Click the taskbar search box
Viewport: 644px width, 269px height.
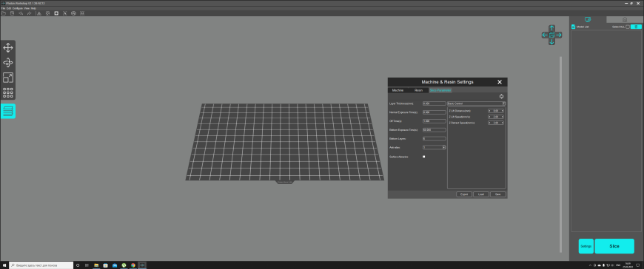click(x=41, y=265)
